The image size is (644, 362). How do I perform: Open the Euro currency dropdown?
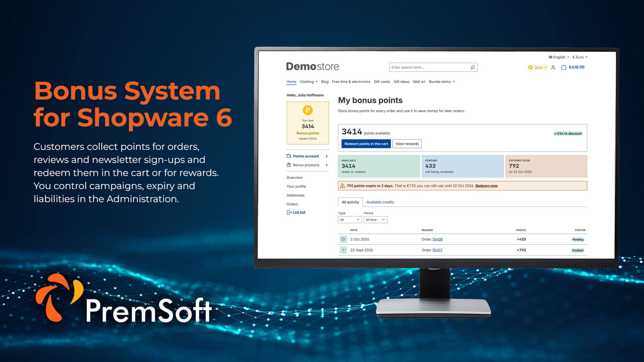pos(580,57)
